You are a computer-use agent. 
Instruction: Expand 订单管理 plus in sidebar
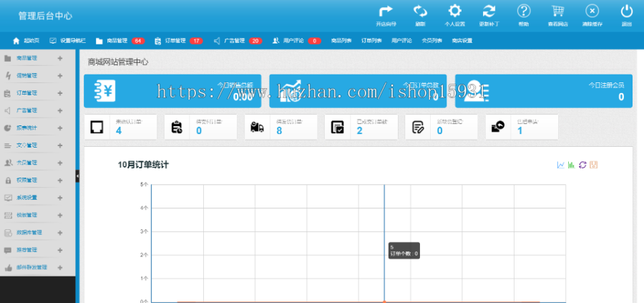(60, 93)
